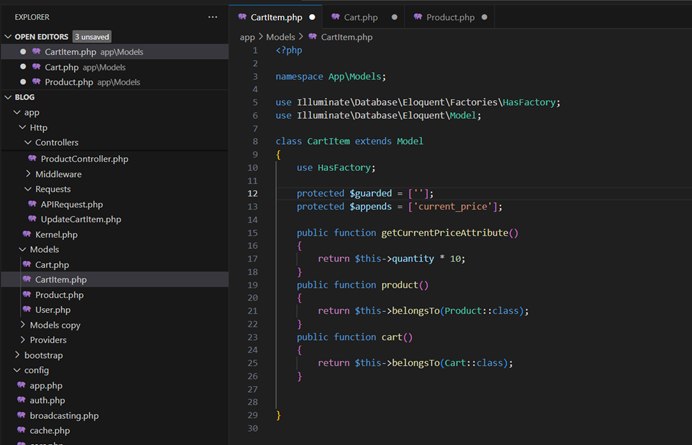The height and width of the screenshot is (445, 692).
Task: Click the unsaved dot on Product.php tab
Action: tap(485, 17)
